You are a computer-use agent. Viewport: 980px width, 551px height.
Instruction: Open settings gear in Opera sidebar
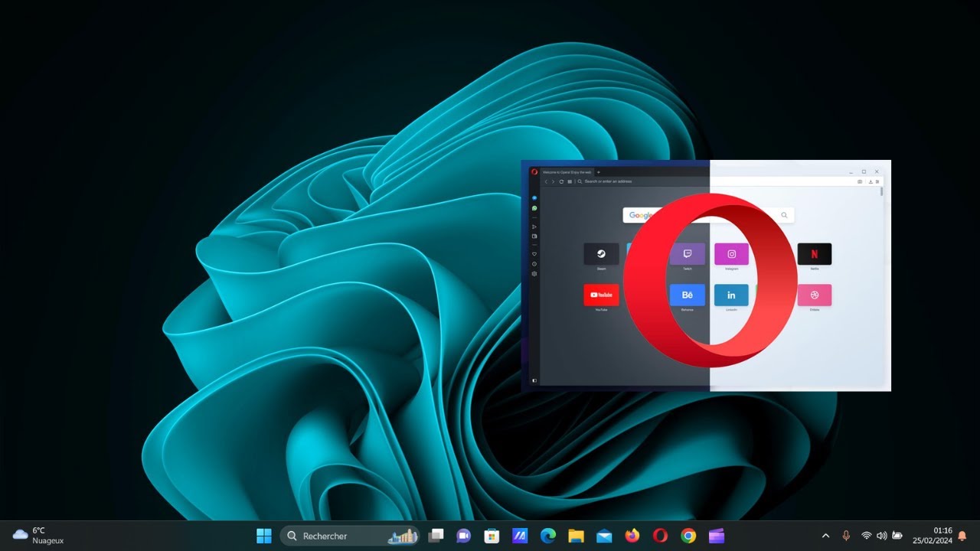534,273
